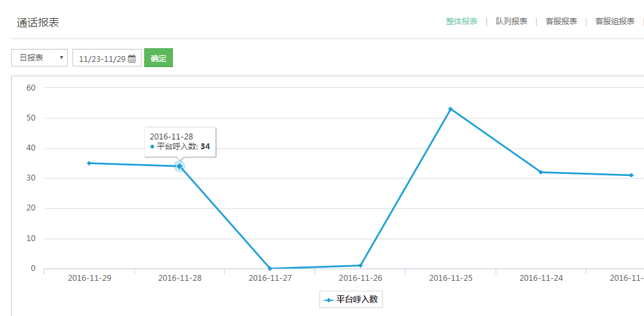Image resolution: width=644 pixels, height=316 pixels.
Task: Open the 日报表 report type dropdown
Action: pos(39,58)
